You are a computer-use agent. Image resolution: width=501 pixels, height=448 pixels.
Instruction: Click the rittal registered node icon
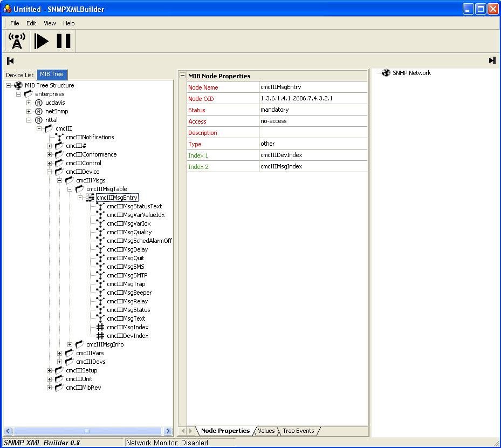[x=39, y=120]
